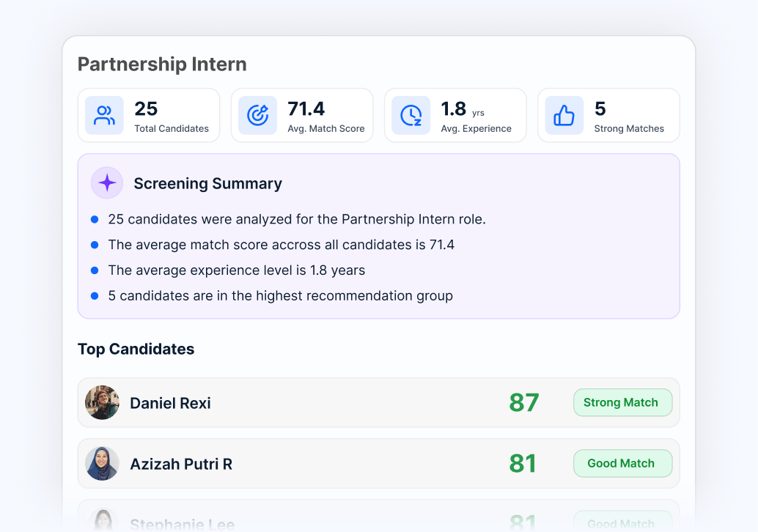
Task: Open Daniel Rexi's profile photo
Action: click(102, 402)
